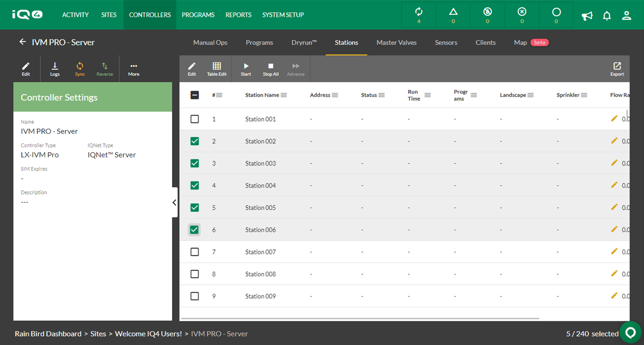The image size is (644, 345).
Task: Download controller Logs
Action: (x=55, y=69)
